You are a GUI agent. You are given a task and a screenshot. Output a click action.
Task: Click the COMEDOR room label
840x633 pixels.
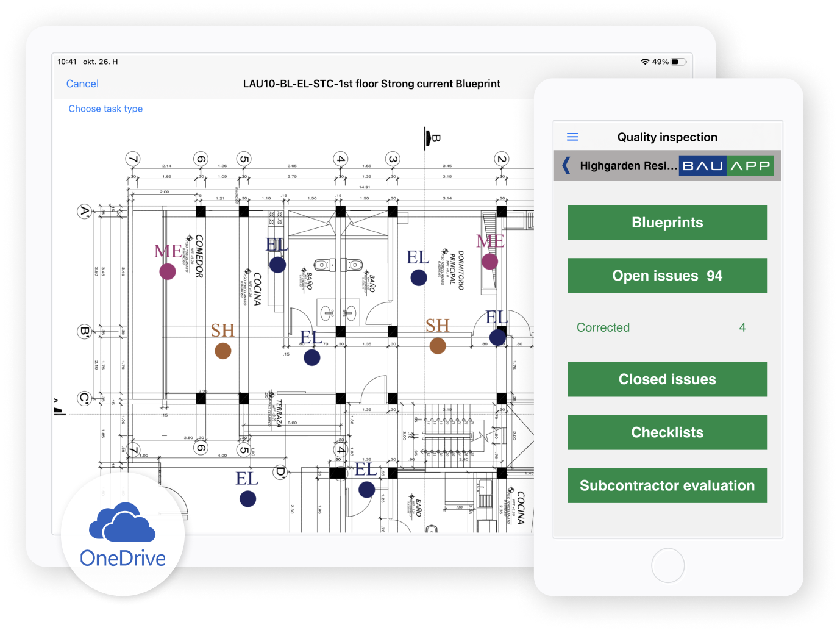(x=199, y=256)
